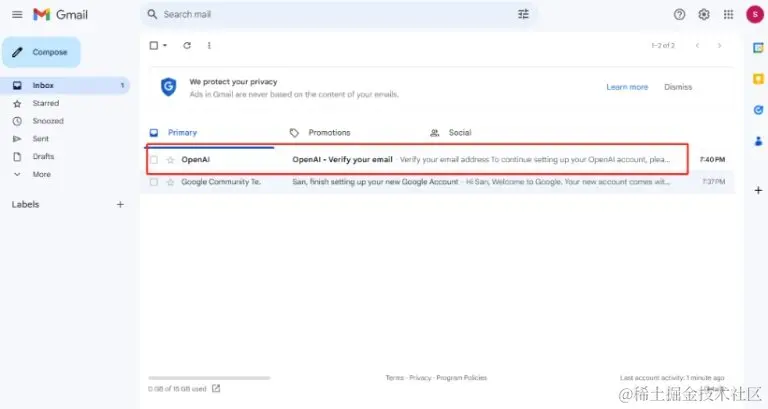Star the Google Community Team email
Viewport: 768px width, 409px height.
[x=170, y=182]
